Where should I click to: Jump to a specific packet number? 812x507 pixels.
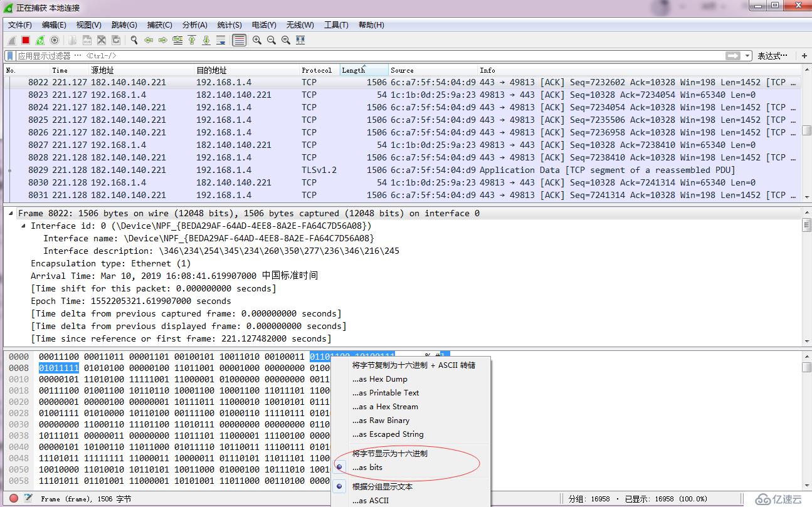point(177,40)
